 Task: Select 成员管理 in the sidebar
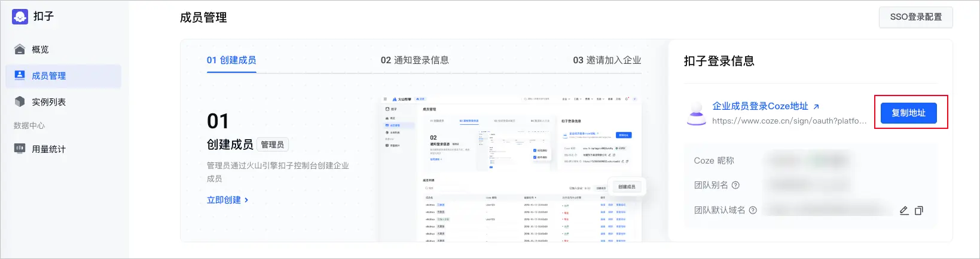coord(63,76)
